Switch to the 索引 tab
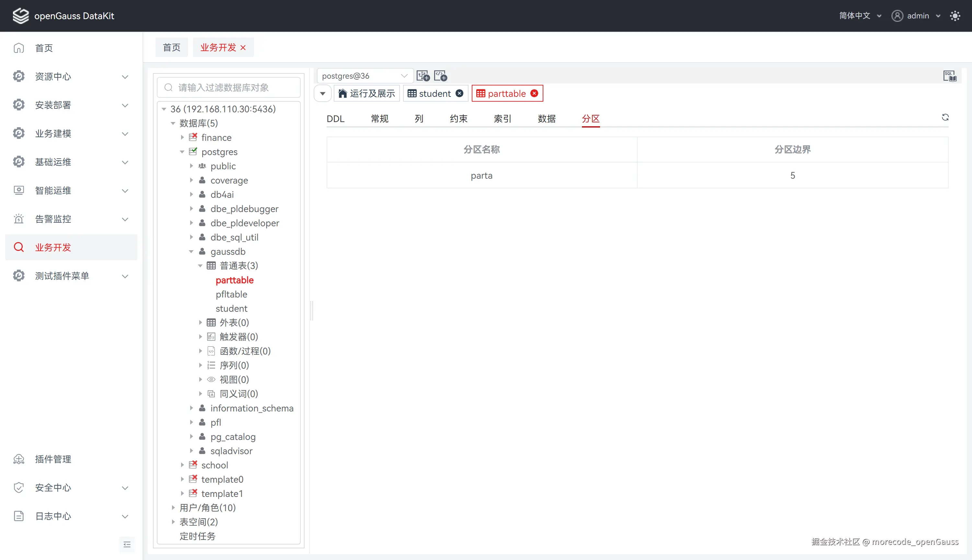The height and width of the screenshot is (560, 972). pos(502,119)
